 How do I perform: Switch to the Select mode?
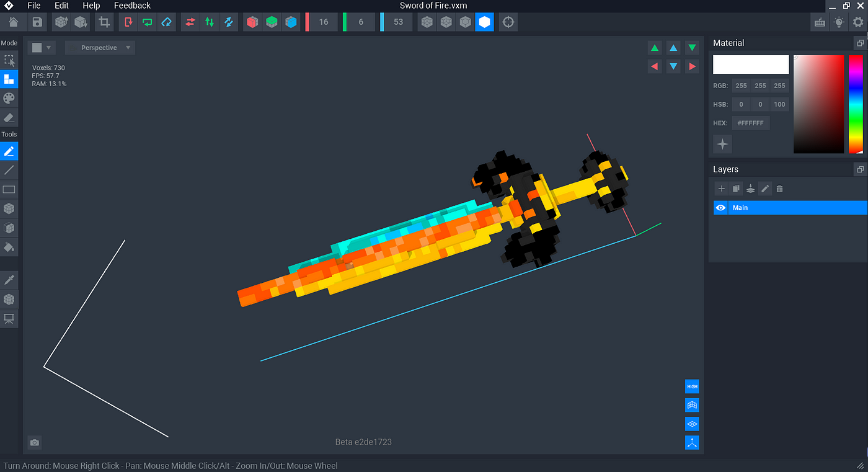click(9, 60)
